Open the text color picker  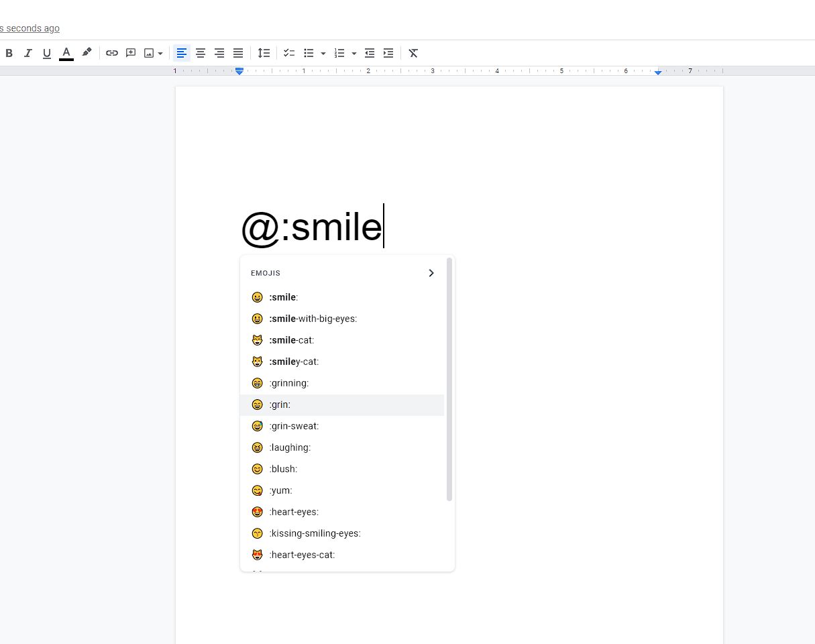coord(66,53)
